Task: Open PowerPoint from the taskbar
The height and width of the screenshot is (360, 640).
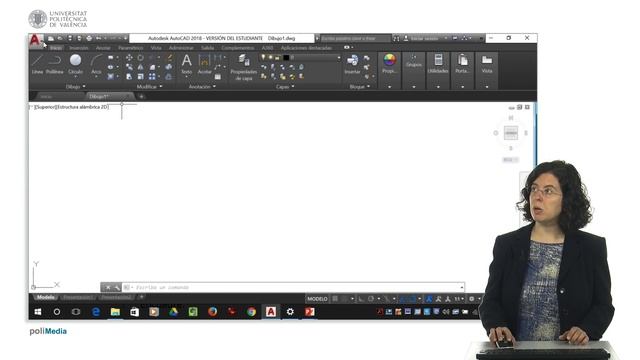Action: (309, 312)
